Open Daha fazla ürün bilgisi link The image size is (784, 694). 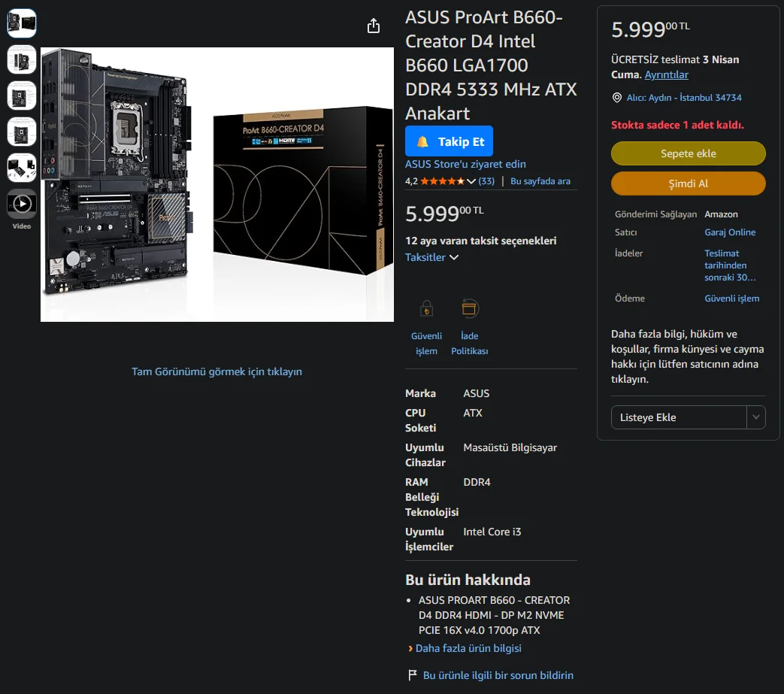[468, 648]
